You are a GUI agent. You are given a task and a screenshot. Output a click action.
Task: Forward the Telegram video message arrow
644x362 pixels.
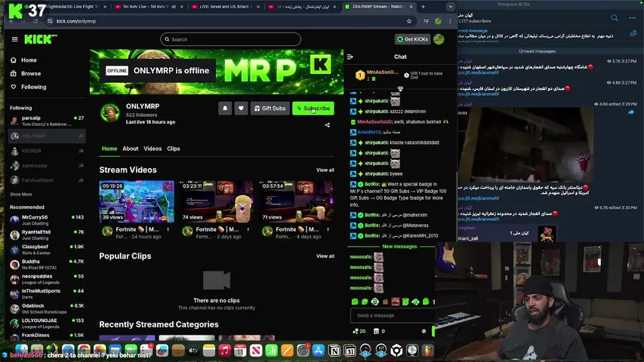click(631, 112)
